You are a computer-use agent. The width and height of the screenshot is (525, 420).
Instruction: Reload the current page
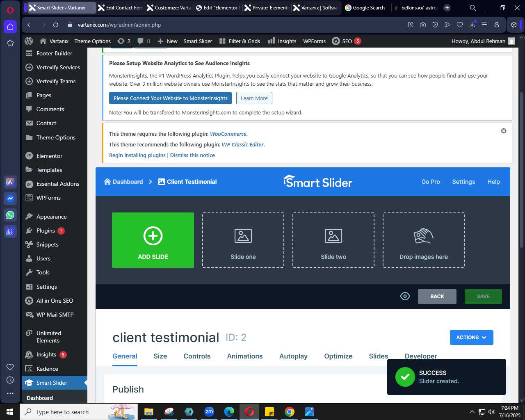[56, 25]
